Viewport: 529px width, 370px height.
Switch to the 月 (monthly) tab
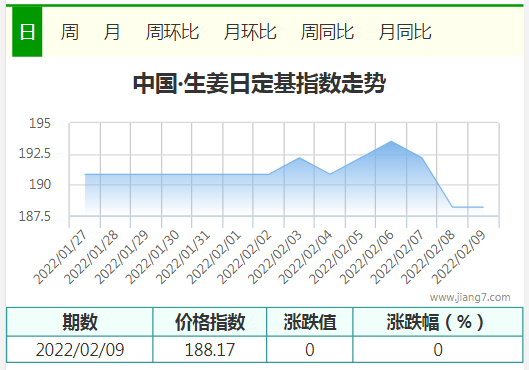(112, 32)
